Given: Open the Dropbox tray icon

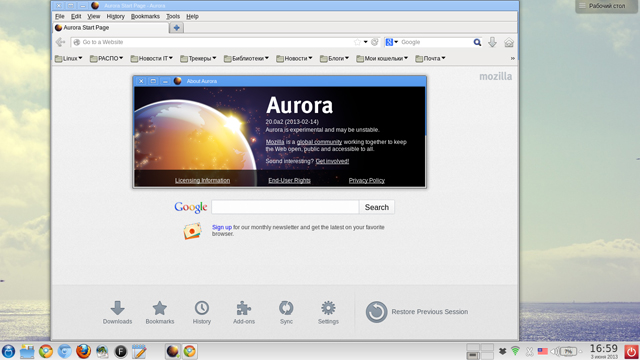Looking at the screenshot, I should 502,351.
